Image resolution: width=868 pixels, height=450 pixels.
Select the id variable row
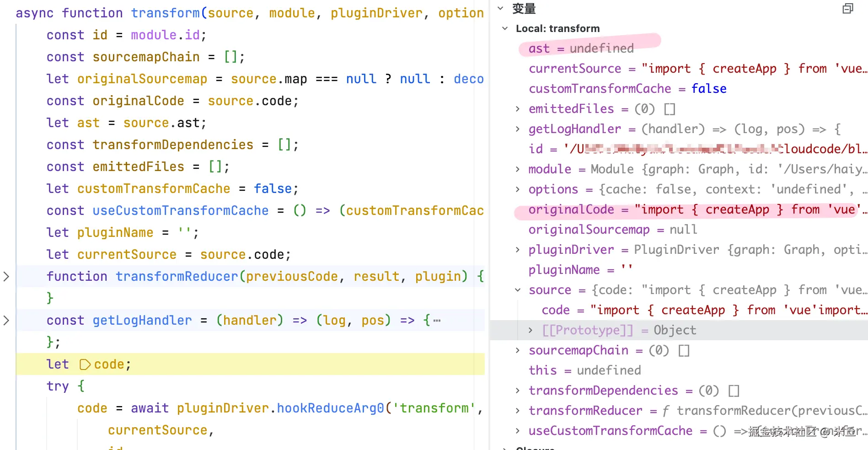(679, 149)
